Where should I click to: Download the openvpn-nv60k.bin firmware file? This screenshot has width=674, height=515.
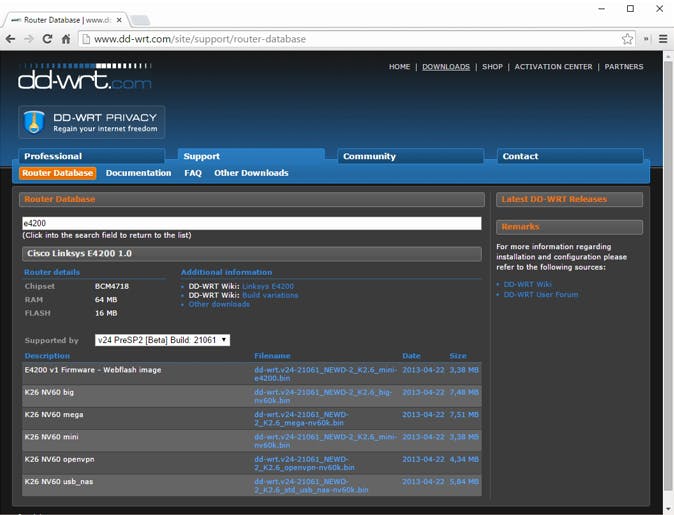tap(304, 463)
